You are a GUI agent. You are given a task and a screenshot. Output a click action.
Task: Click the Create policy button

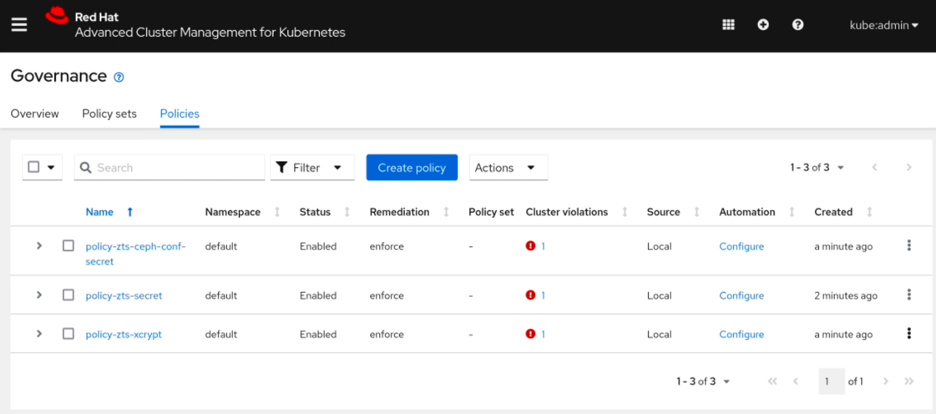tap(412, 168)
